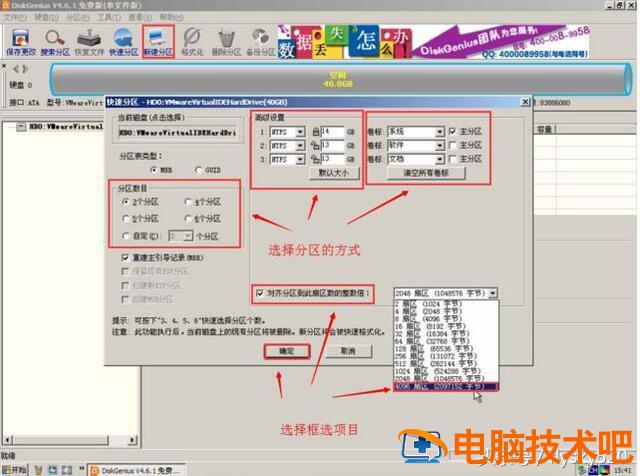Toggle 主分区 checkbox for 软件 partition
The width and height of the screenshot is (640, 476).
(452, 145)
